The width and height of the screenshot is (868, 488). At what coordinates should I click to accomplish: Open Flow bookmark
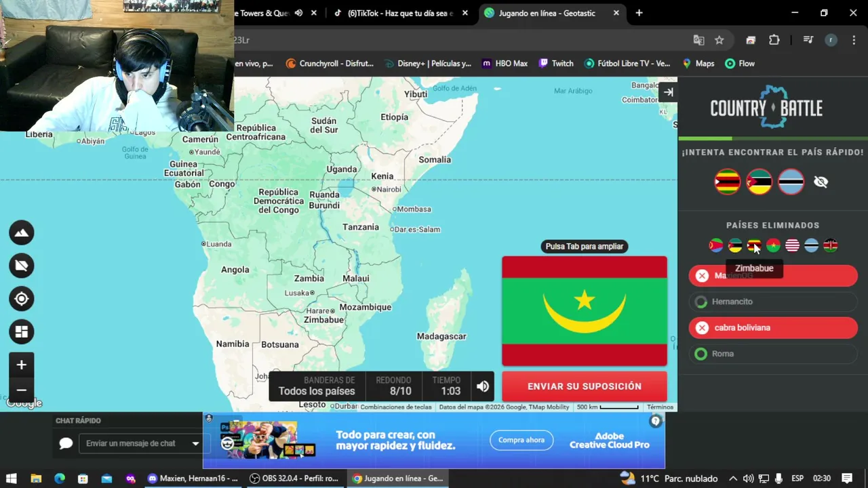[740, 64]
